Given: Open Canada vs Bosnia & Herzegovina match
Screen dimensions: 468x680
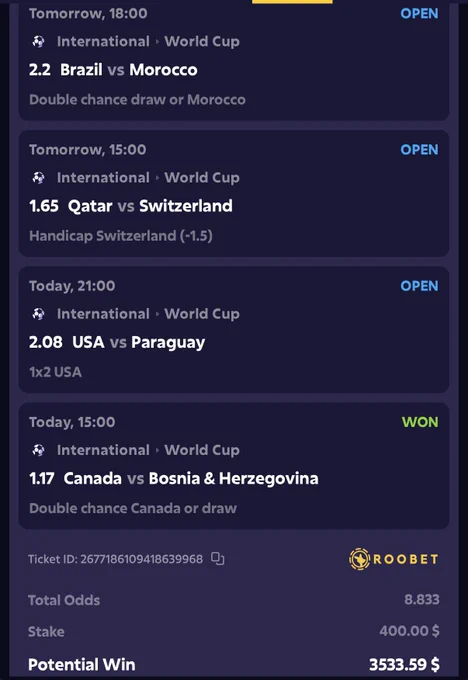Looking at the screenshot, I should [x=191, y=478].
